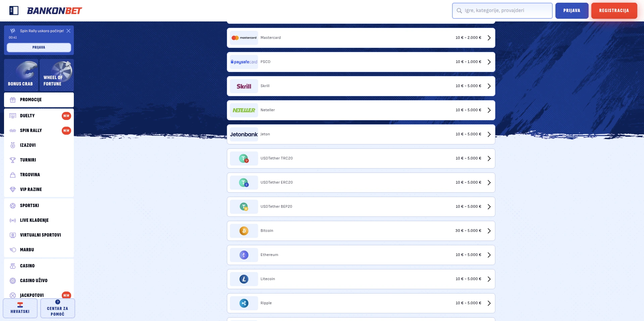Open the Bonus Crab game tile
This screenshot has width=644, height=321.
coord(21,75)
